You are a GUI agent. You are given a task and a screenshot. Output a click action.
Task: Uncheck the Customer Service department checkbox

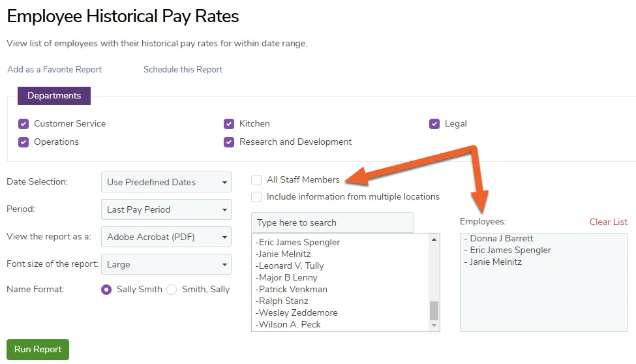click(x=23, y=124)
